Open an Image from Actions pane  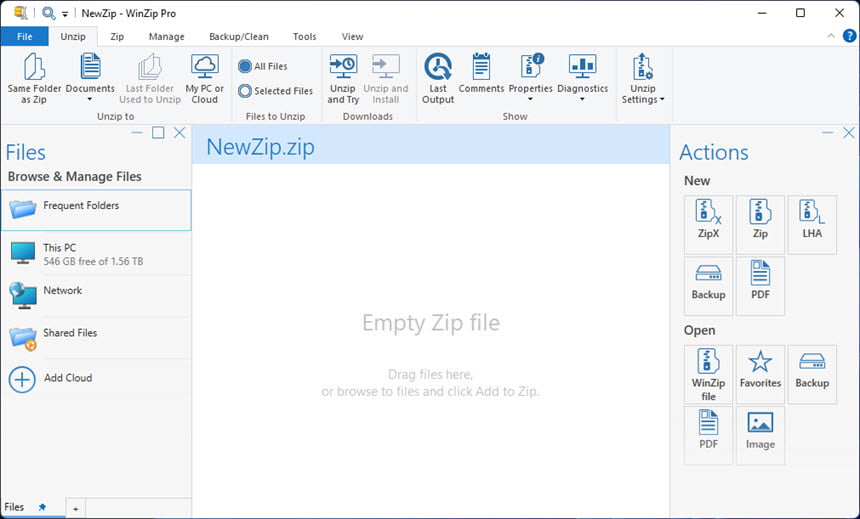[x=760, y=436]
